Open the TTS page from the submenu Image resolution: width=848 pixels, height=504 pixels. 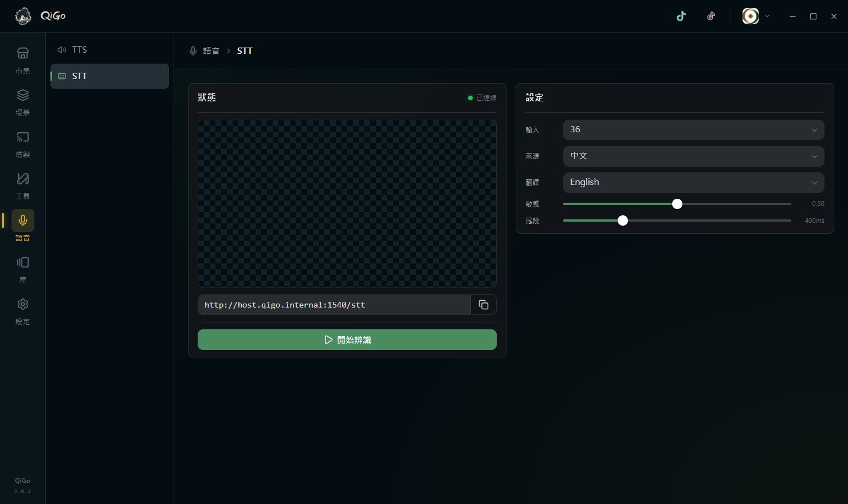pos(109,50)
